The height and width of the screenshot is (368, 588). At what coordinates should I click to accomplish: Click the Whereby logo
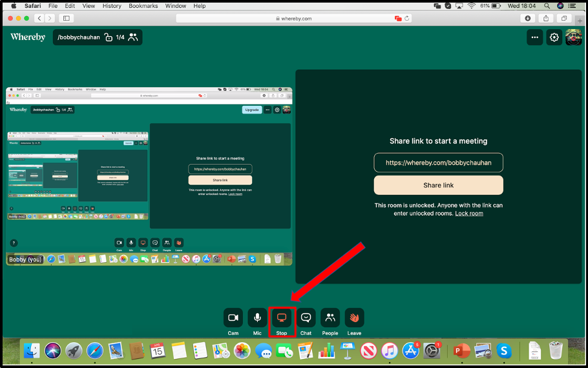click(x=28, y=37)
